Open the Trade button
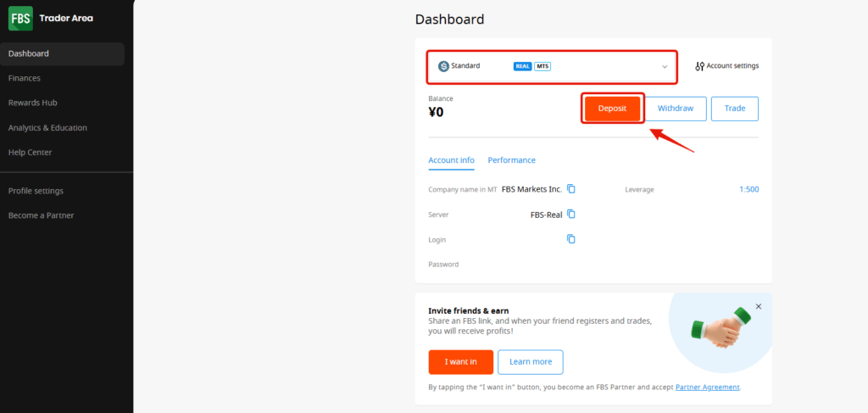Viewport: 868px width, 413px height. coord(734,109)
